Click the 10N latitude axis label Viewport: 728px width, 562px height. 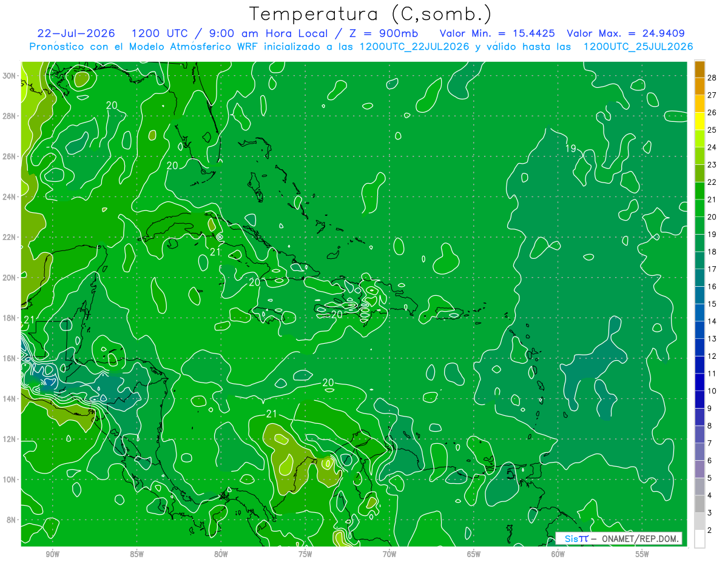pyautogui.click(x=10, y=480)
